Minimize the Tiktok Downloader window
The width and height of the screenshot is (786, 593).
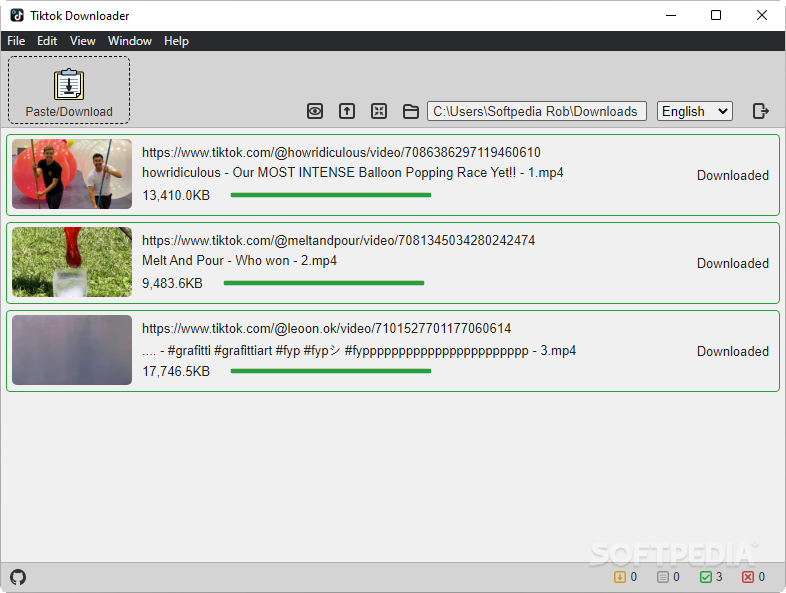(671, 16)
